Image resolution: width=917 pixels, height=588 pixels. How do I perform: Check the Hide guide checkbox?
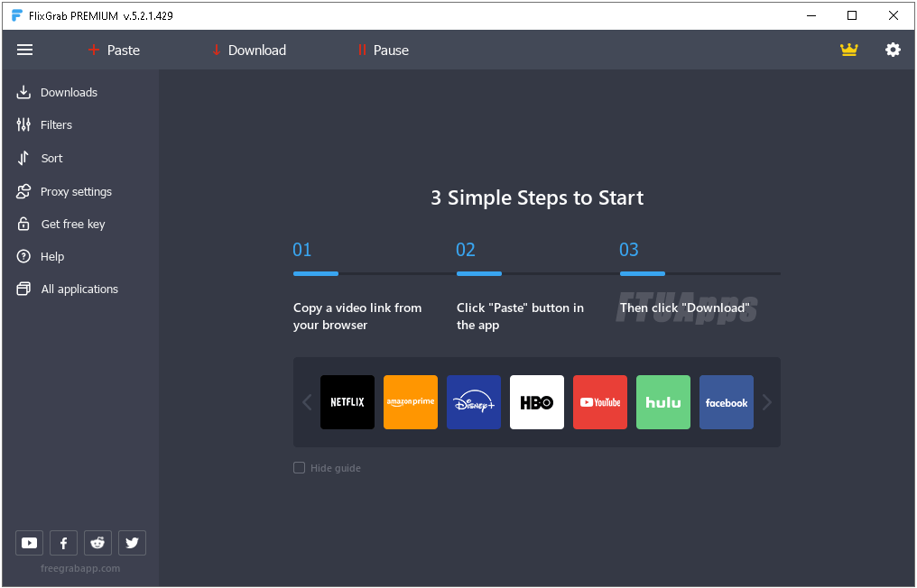click(299, 467)
